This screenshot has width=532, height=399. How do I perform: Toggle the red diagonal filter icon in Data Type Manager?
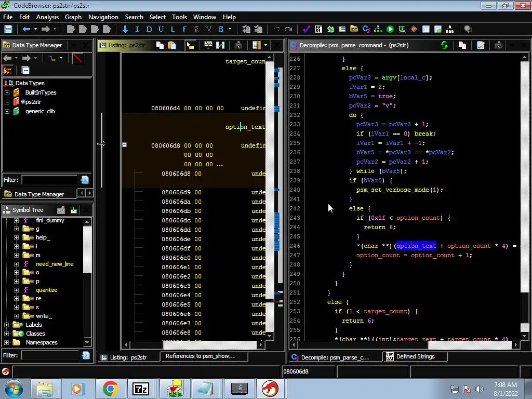(77, 58)
